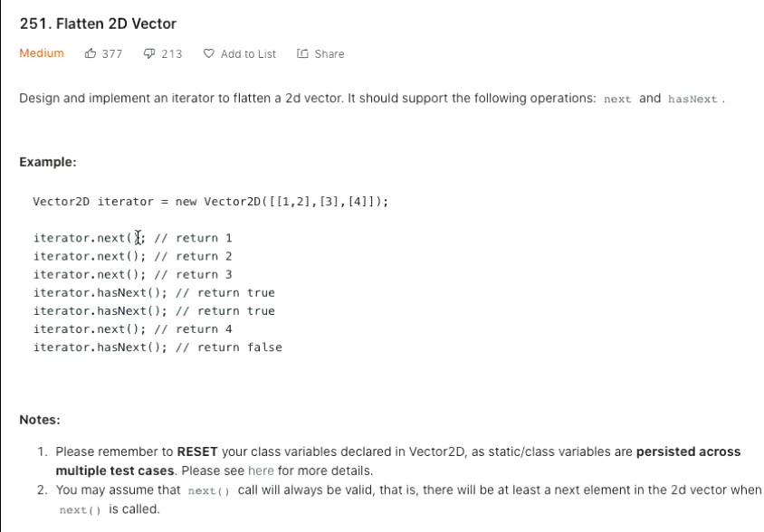Click the thumbs-down dislike icon

click(149, 53)
